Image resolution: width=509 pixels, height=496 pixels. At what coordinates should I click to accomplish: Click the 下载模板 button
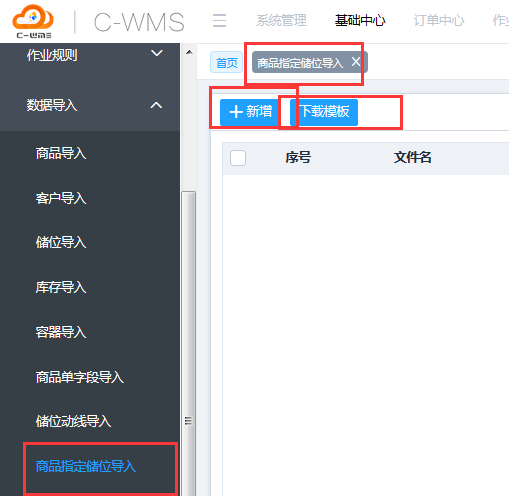tap(324, 112)
